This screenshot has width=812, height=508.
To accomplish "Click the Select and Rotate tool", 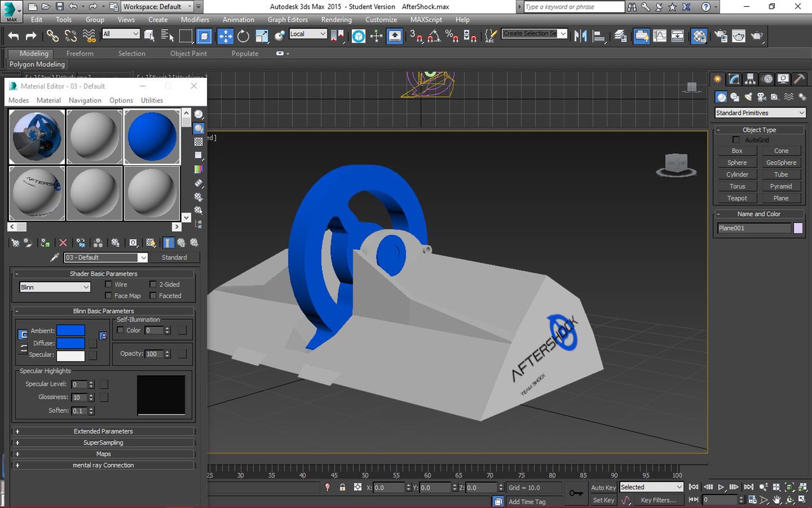I will [x=243, y=36].
